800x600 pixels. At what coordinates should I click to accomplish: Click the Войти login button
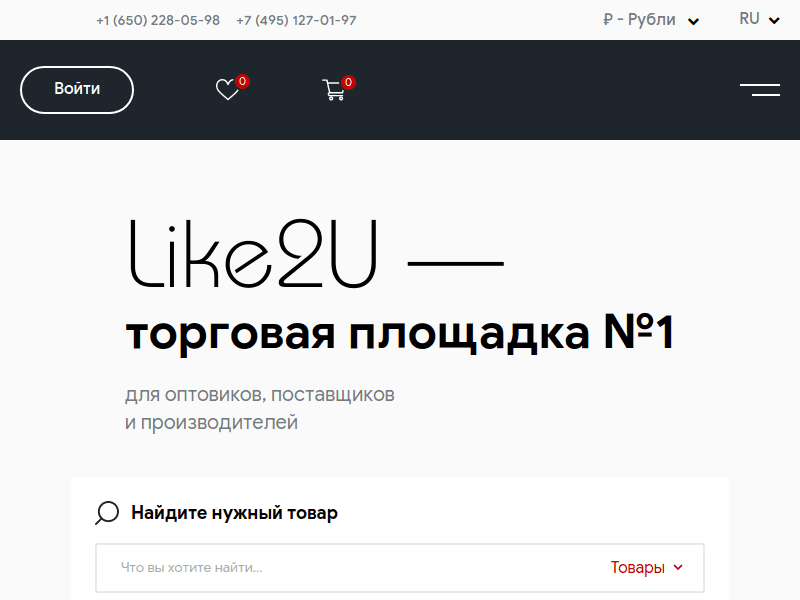76,89
